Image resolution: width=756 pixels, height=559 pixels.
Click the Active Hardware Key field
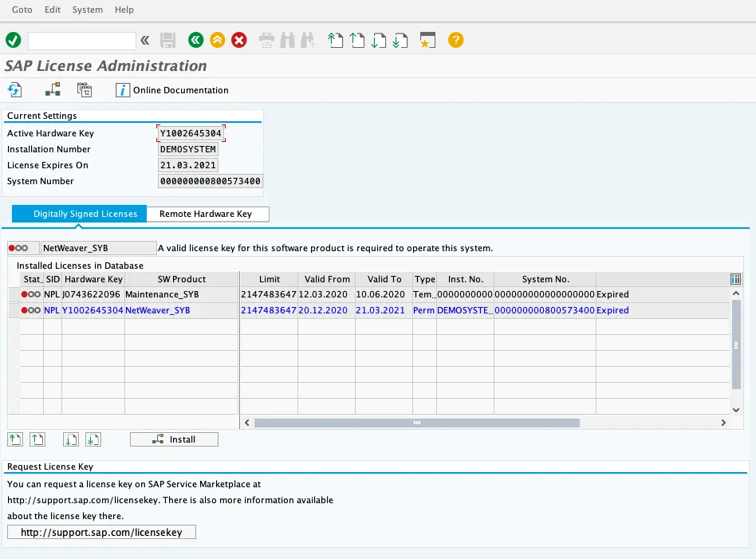coord(191,133)
